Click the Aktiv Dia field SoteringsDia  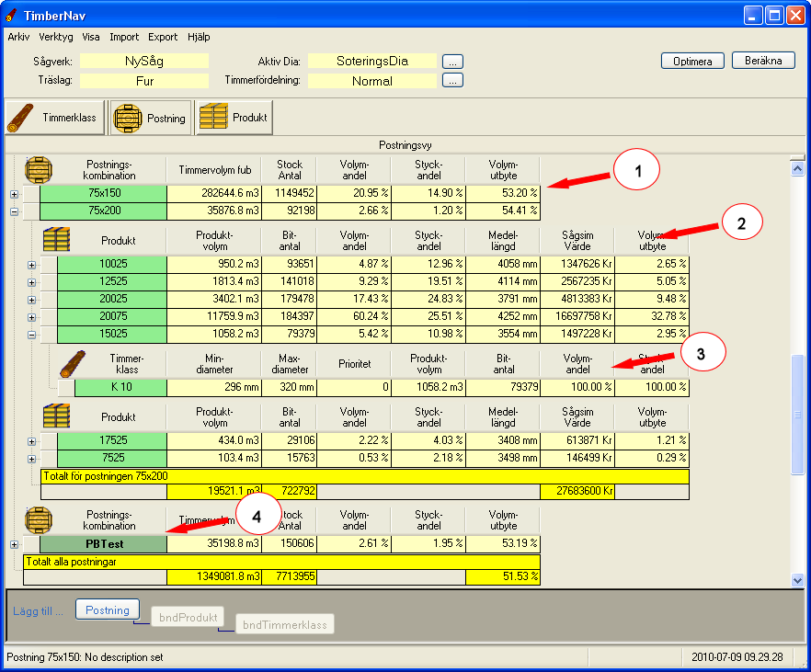[x=372, y=61]
